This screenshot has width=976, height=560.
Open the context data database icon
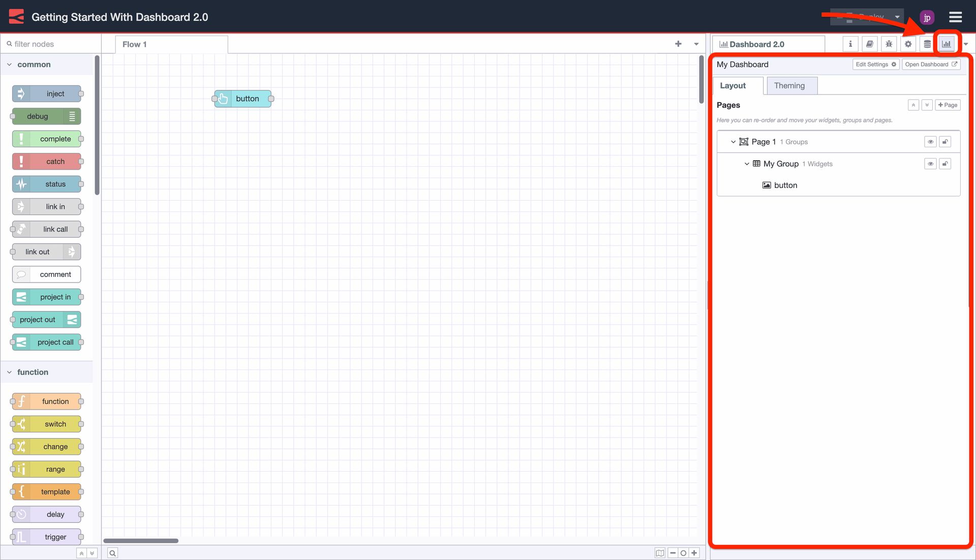click(x=927, y=44)
